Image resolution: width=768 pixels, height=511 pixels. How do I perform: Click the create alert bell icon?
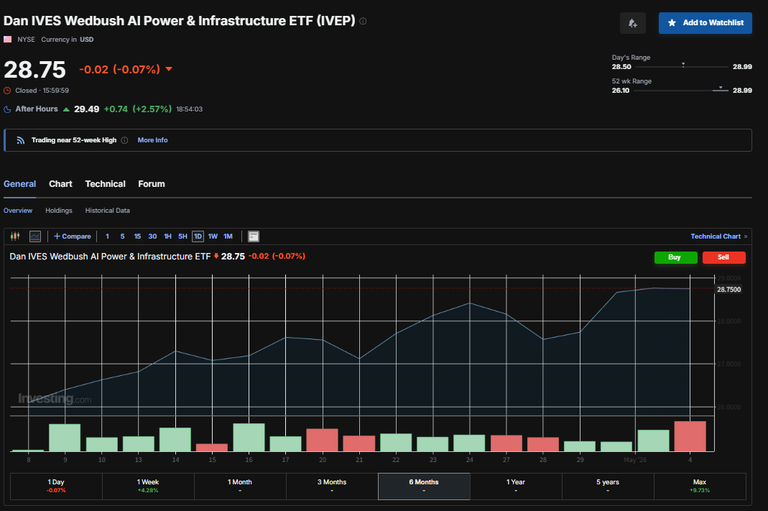[x=632, y=23]
